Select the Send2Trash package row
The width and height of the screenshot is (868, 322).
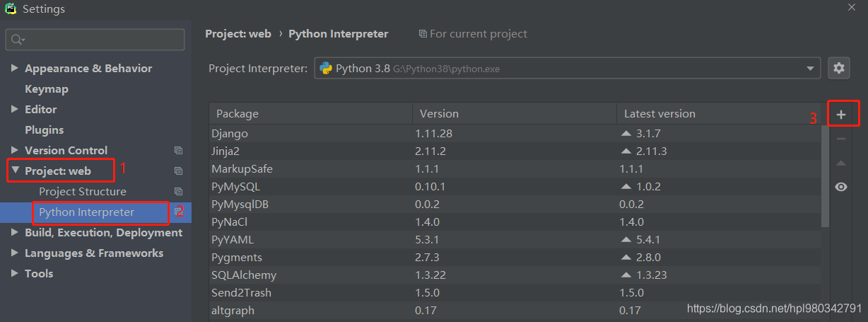[515, 292]
